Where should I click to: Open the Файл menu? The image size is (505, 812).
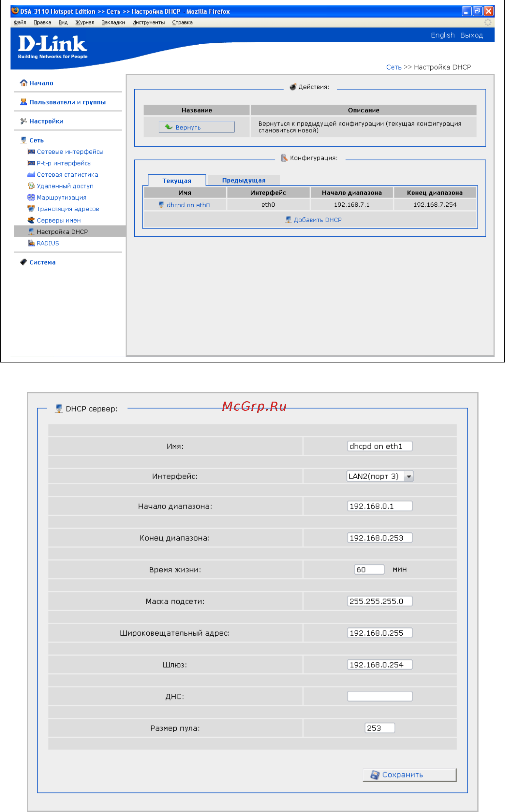click(x=20, y=22)
